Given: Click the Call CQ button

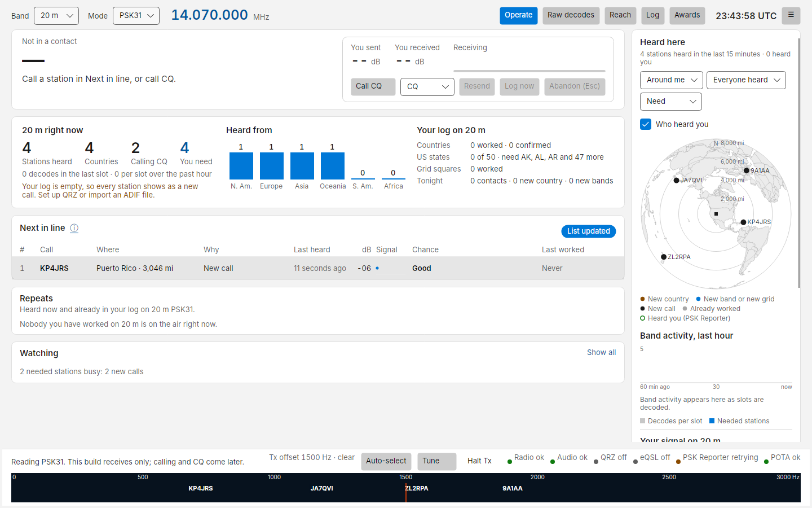Looking at the screenshot, I should (x=373, y=86).
